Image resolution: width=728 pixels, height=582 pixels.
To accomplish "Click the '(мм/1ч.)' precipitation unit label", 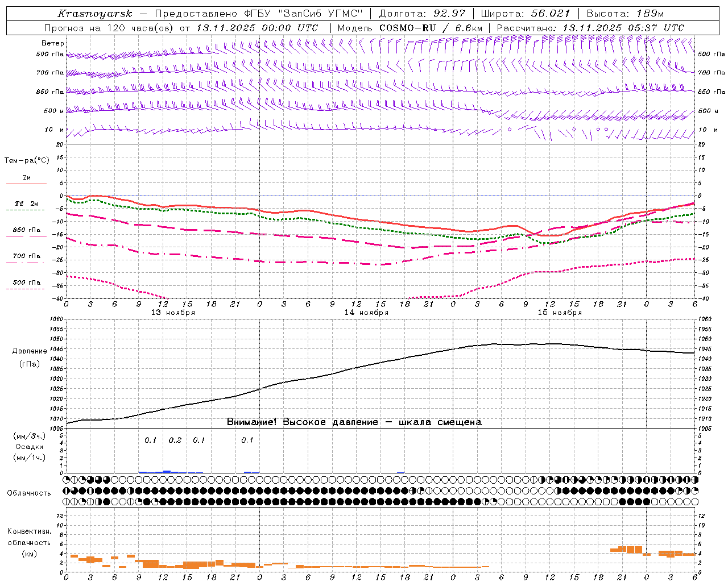I will point(29,458).
